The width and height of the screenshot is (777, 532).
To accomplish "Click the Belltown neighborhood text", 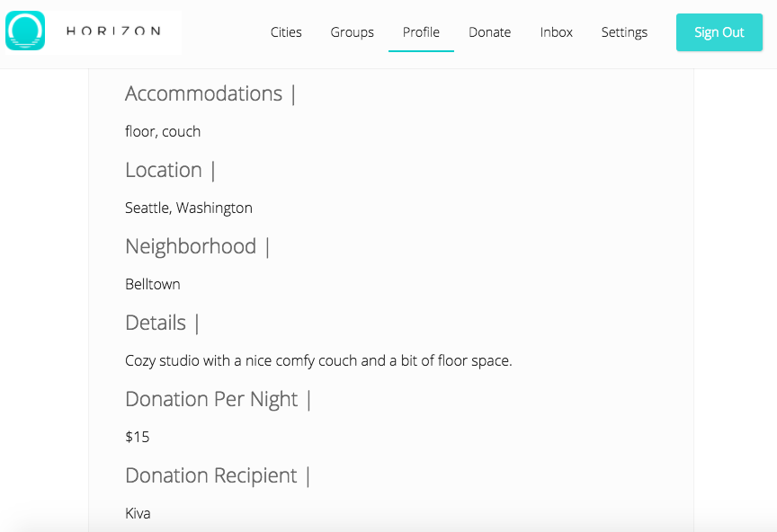I will pyautogui.click(x=153, y=284).
